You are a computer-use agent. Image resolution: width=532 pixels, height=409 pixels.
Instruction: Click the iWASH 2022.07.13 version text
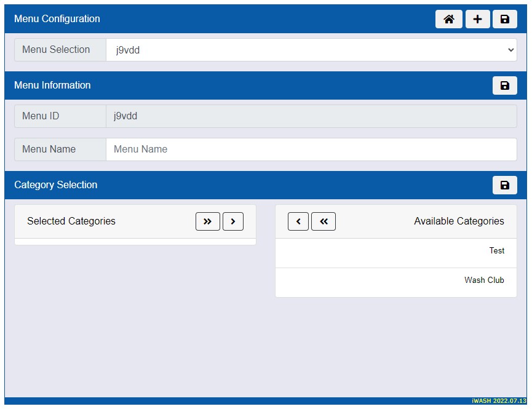pos(499,400)
